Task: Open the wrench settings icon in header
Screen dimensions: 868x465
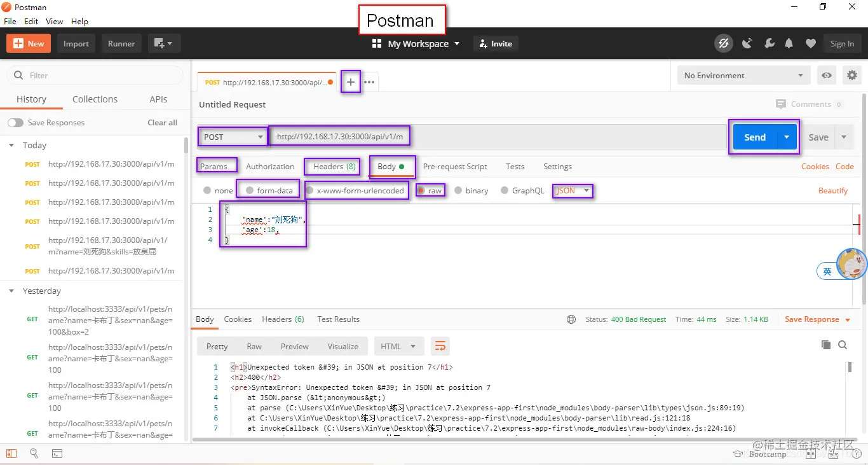Action: coord(769,43)
